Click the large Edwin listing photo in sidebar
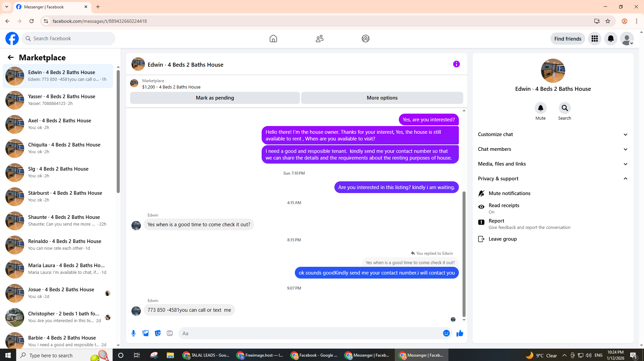Viewport: 644px width, 361px height. click(553, 71)
